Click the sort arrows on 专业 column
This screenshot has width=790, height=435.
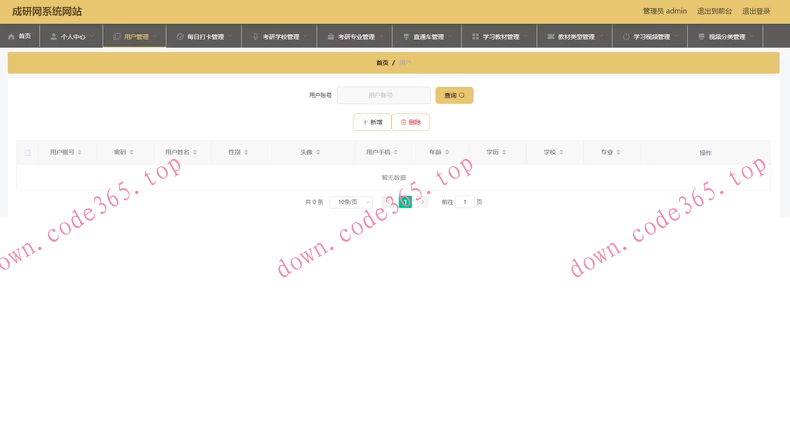click(x=618, y=152)
